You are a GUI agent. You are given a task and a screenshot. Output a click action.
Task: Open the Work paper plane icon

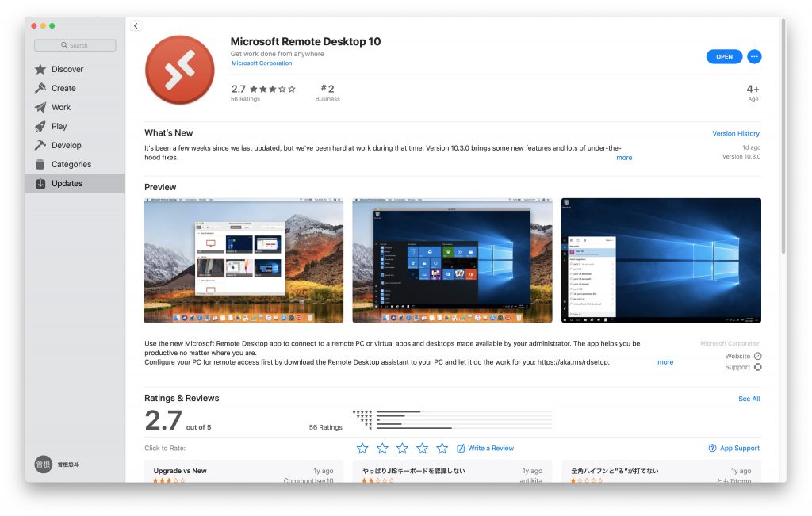(40, 108)
